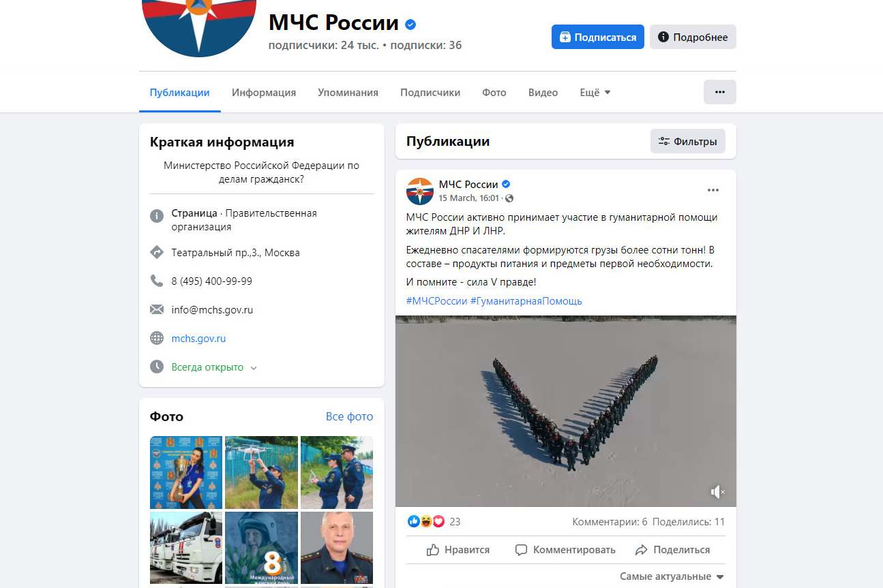
Task: Click the globe privacy icon beside post date
Action: coord(509,198)
